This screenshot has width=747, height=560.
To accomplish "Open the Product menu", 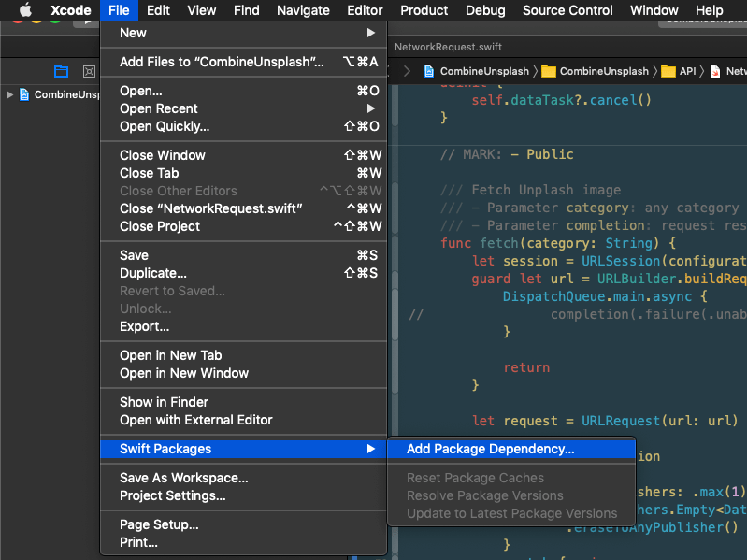I will coord(424,10).
